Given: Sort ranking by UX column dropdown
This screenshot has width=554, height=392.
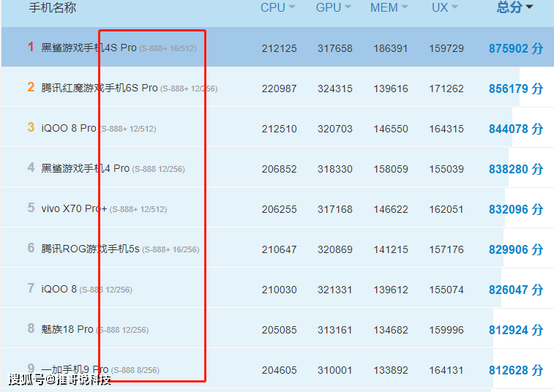Looking at the screenshot, I should tap(444, 7).
